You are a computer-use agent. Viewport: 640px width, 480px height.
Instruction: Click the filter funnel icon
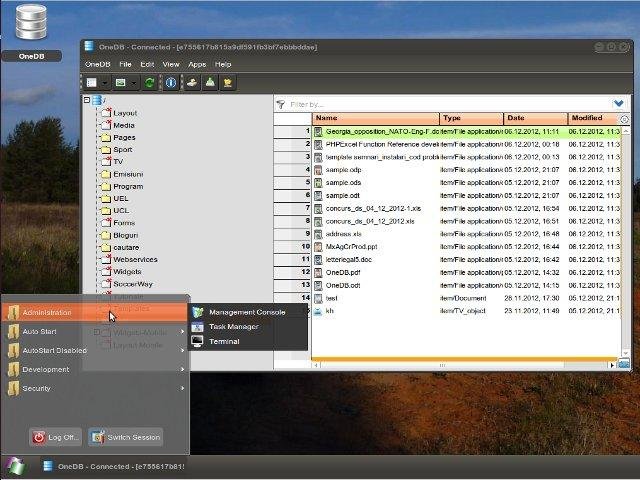[x=282, y=103]
